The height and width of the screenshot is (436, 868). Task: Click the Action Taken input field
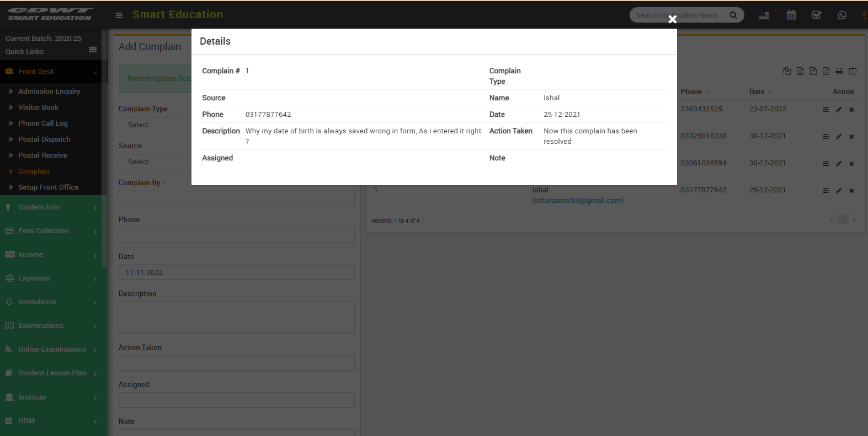pyautogui.click(x=237, y=363)
